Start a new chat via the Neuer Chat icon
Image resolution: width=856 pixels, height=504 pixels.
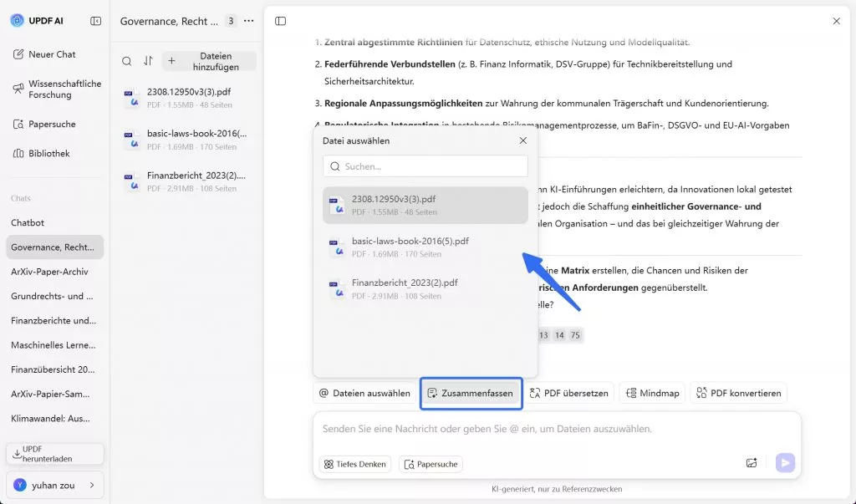tap(19, 54)
